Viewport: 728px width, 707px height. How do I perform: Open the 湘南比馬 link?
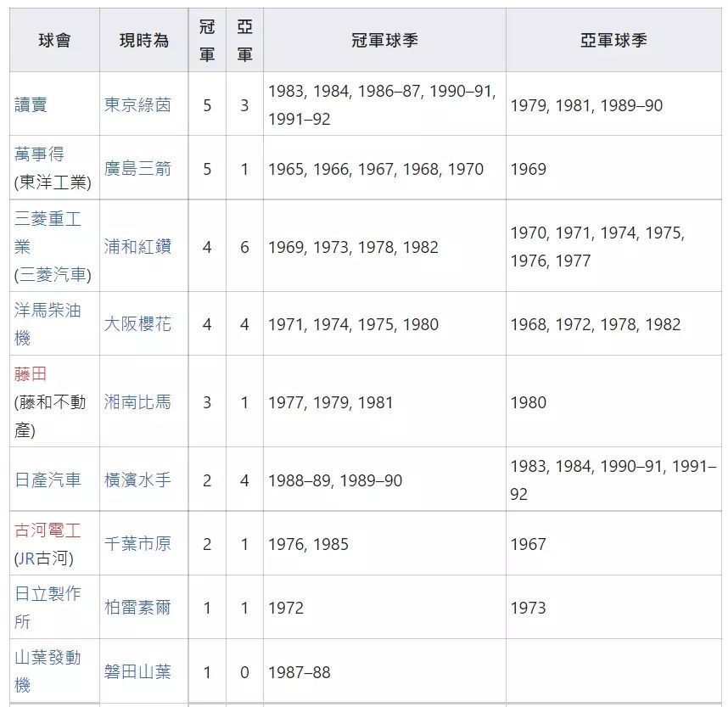[x=137, y=401]
